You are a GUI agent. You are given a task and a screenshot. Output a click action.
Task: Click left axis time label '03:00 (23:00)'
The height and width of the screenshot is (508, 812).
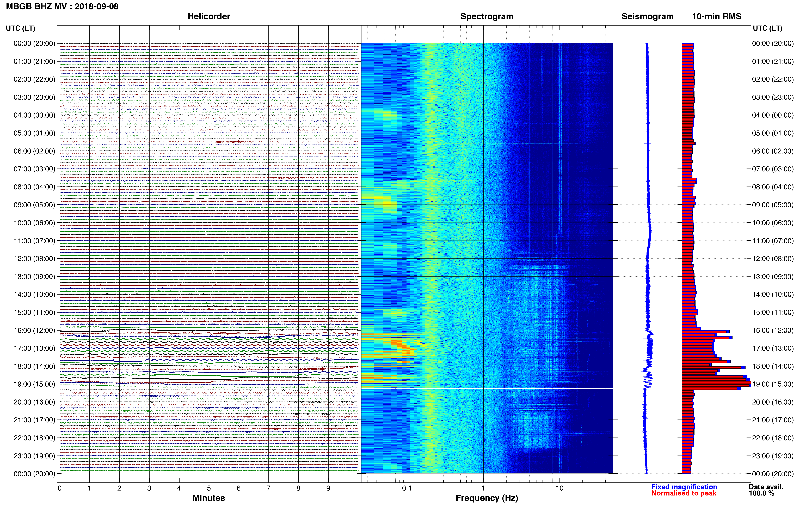click(34, 97)
